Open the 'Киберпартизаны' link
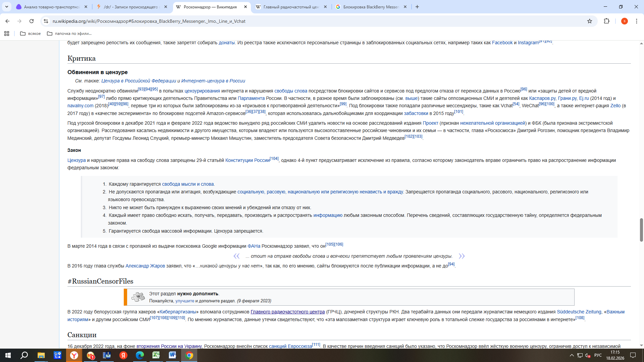The image size is (644, 362). tap(178, 312)
